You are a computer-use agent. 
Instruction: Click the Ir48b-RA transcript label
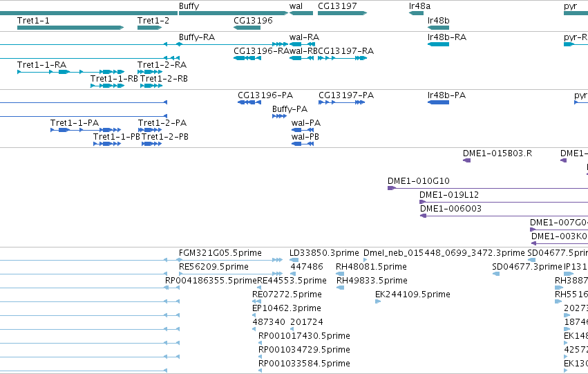click(447, 37)
